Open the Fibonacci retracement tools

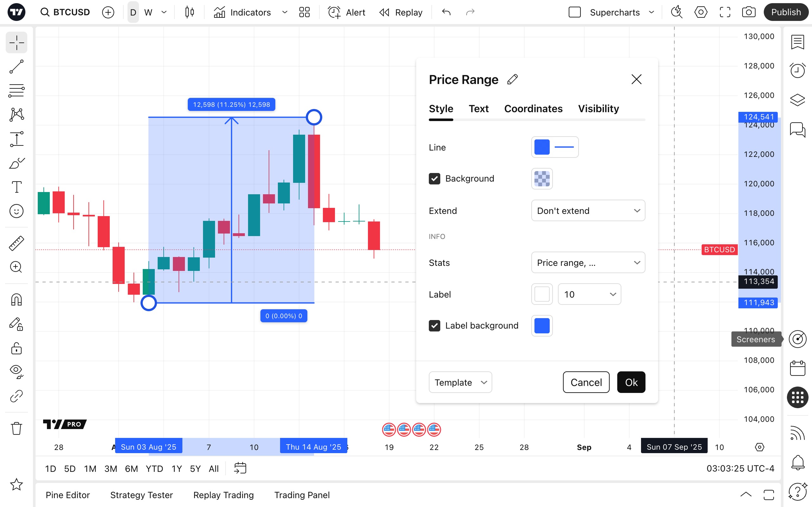coord(16,91)
